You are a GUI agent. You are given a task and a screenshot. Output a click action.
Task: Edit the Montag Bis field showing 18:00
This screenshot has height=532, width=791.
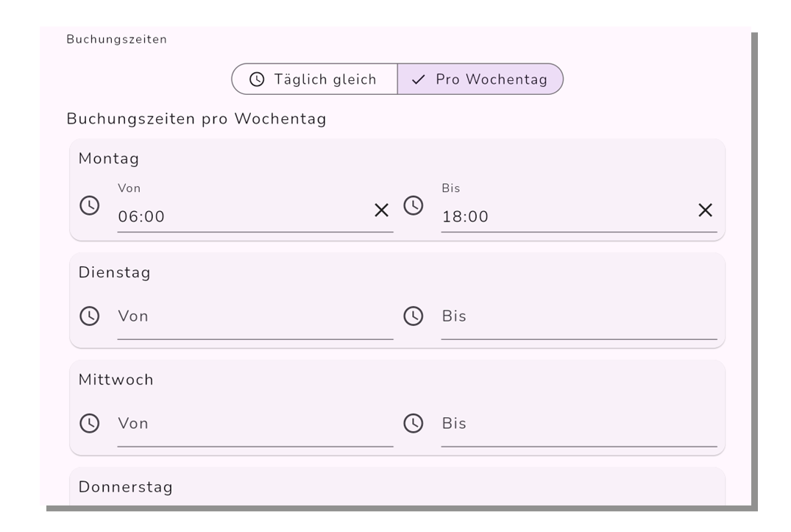click(x=579, y=206)
